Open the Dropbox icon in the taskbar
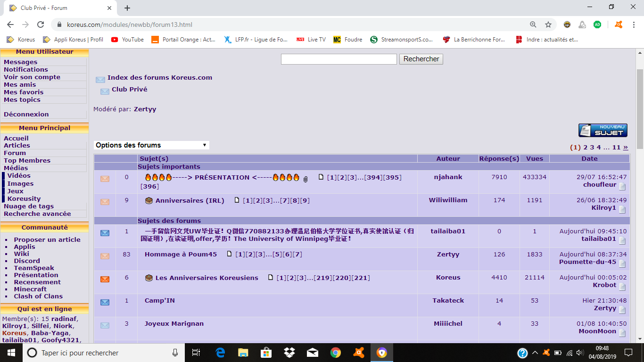 [x=289, y=352]
